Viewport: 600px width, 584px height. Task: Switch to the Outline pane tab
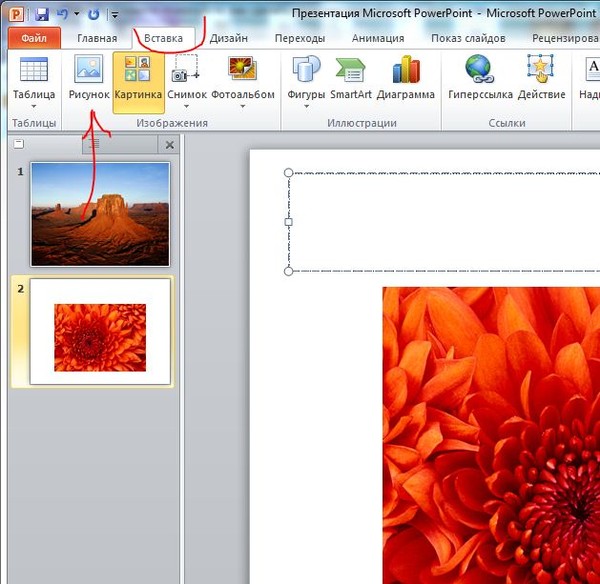click(x=94, y=144)
